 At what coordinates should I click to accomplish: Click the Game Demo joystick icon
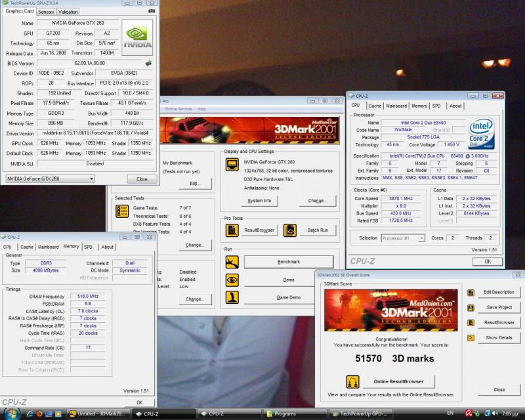232,297
